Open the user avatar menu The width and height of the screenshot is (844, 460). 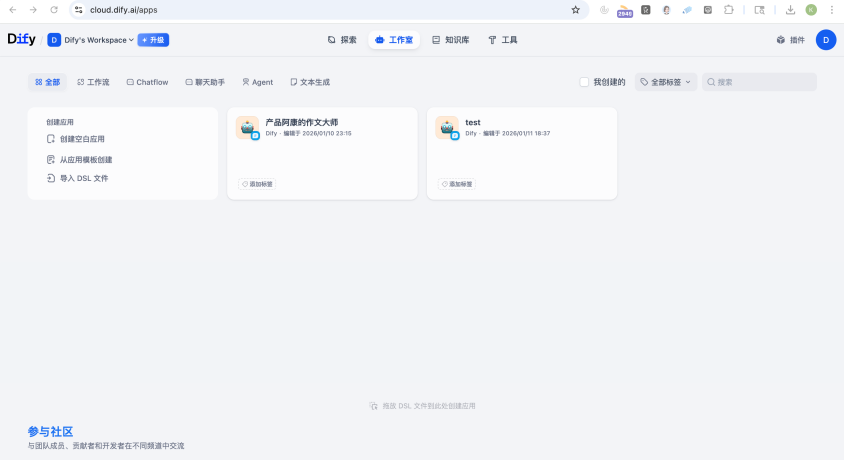click(x=825, y=40)
